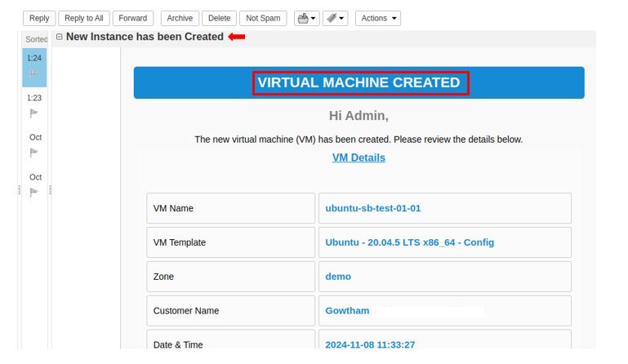Click the customer name Gowtham
The height and width of the screenshot is (364, 628).
click(x=347, y=310)
